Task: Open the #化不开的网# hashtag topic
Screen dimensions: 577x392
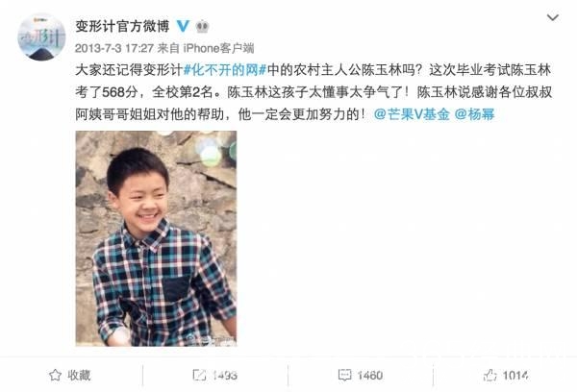Action: click(224, 69)
